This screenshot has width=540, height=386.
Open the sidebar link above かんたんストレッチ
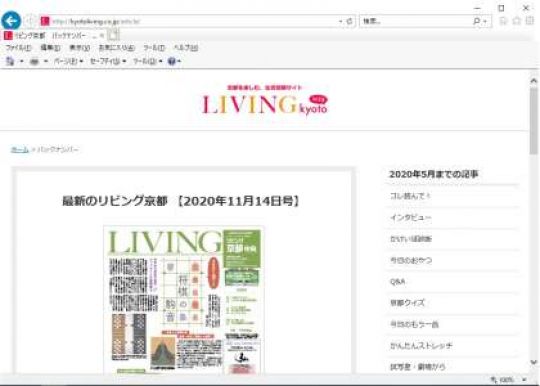414,324
